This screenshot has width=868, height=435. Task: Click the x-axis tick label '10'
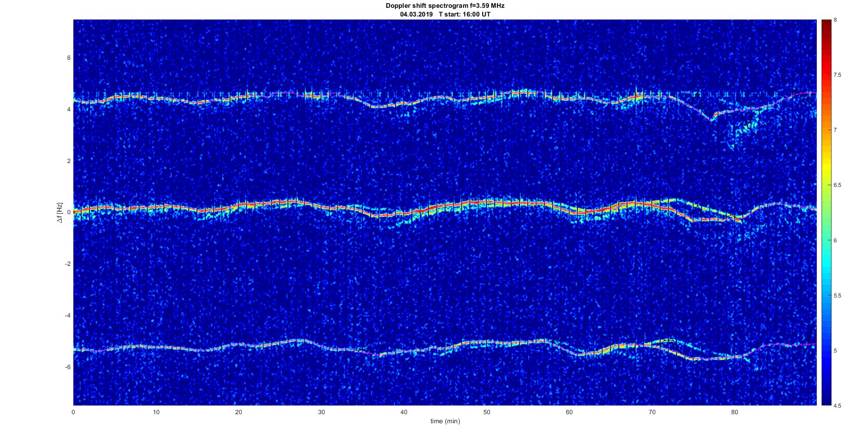pyautogui.click(x=156, y=412)
